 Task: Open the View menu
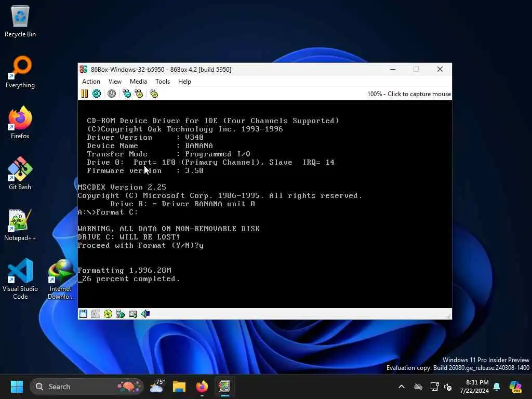115,82
